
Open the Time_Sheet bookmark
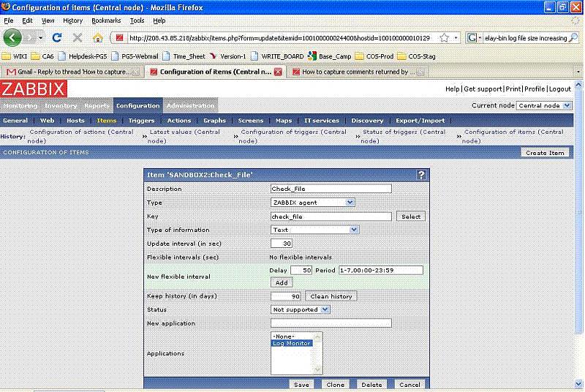[184, 56]
